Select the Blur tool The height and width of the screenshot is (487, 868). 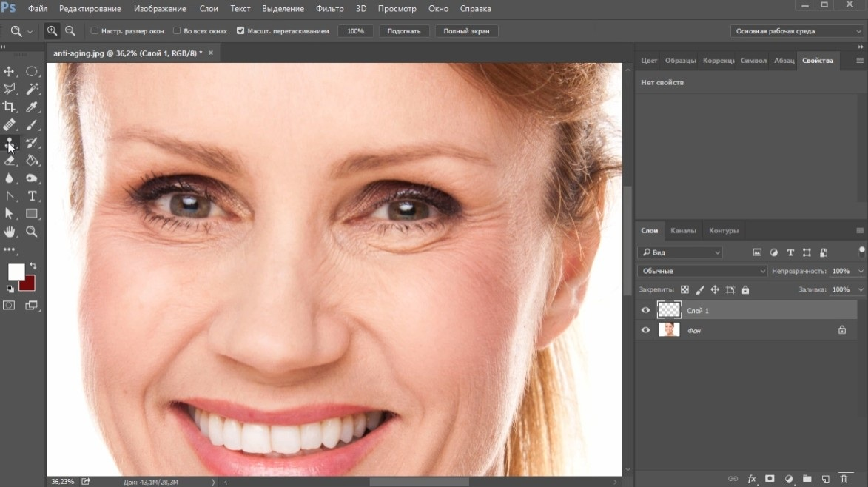[x=9, y=178]
